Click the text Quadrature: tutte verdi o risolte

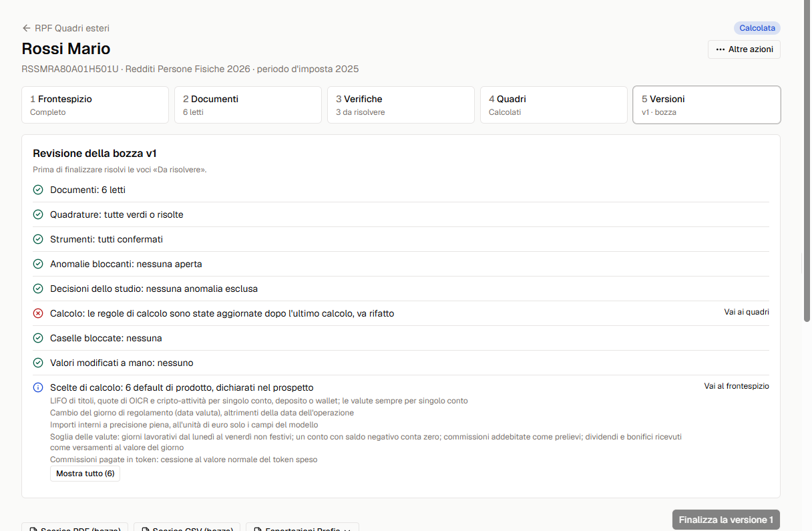[x=117, y=214]
